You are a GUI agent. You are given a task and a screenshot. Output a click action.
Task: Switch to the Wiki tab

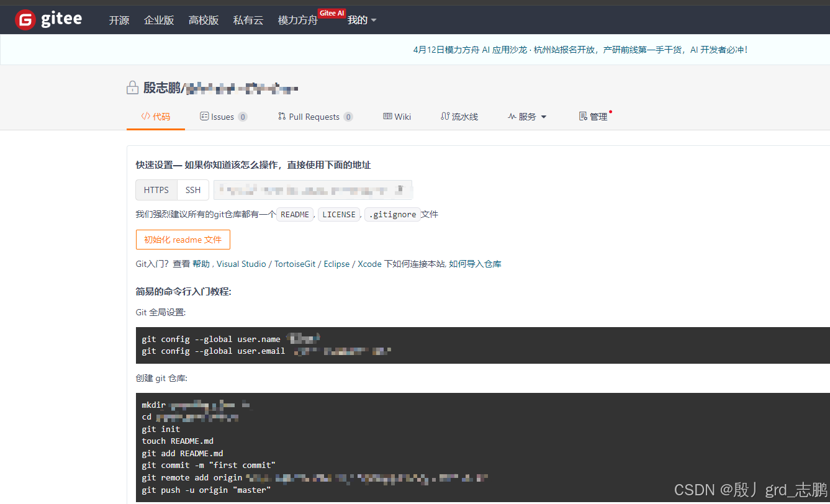point(397,117)
